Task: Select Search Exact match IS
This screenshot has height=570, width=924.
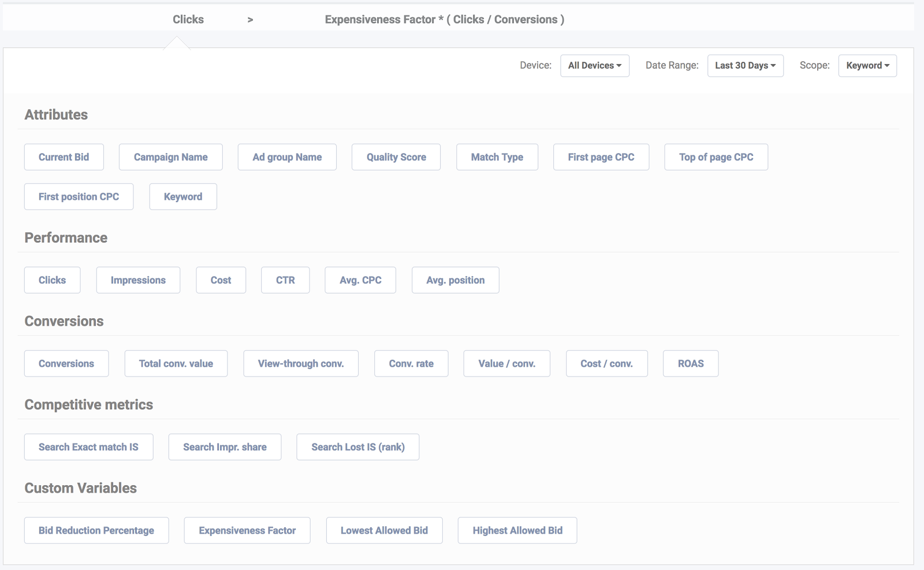Action: click(89, 447)
